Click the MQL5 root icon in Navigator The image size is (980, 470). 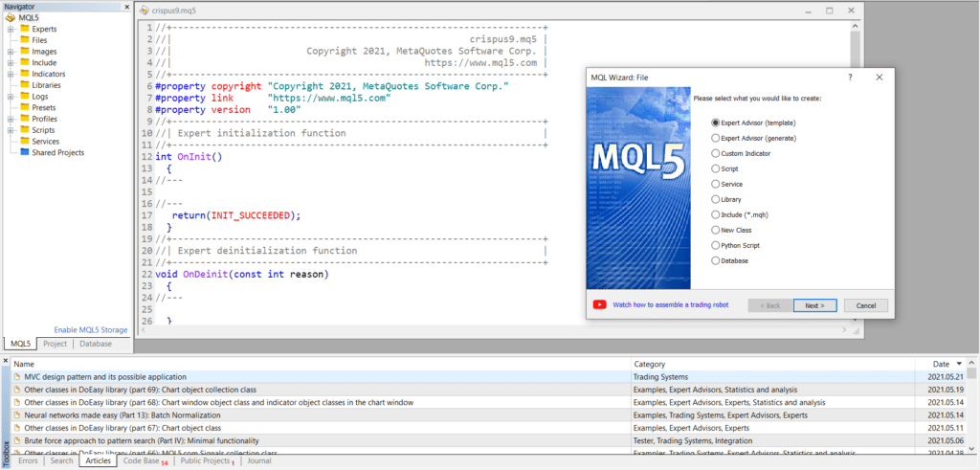click(11, 17)
